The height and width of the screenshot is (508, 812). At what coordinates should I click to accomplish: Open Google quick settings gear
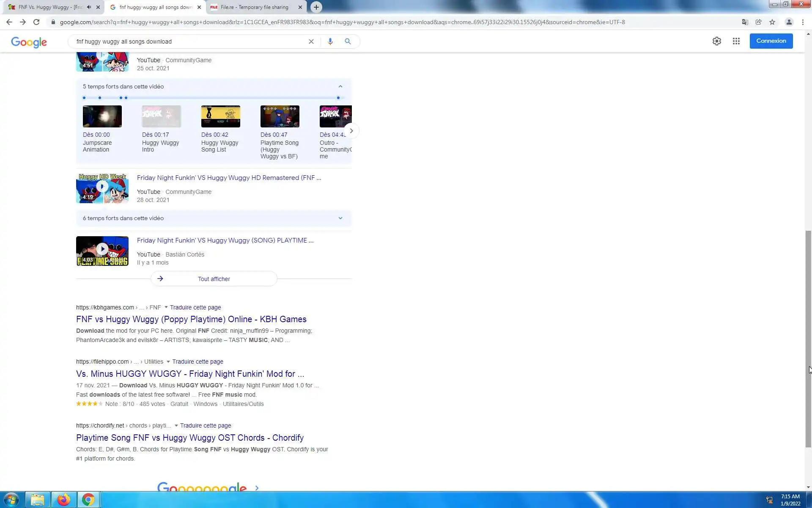coord(716,41)
